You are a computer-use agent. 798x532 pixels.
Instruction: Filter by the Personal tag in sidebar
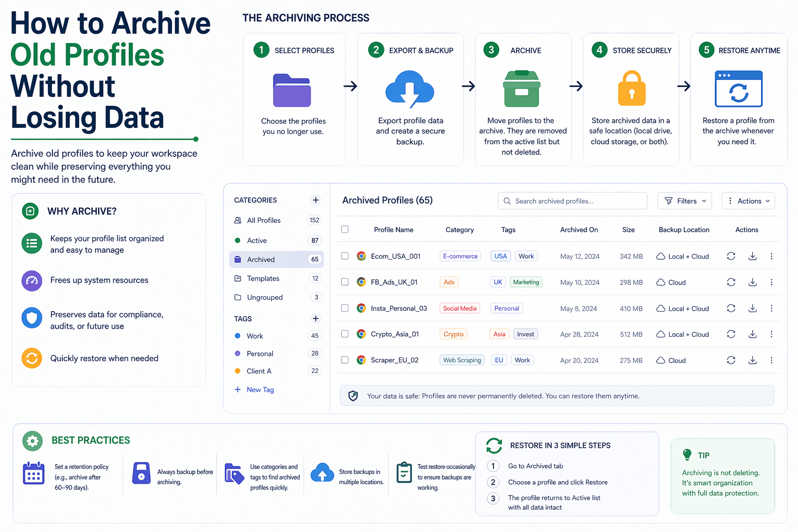click(276, 354)
